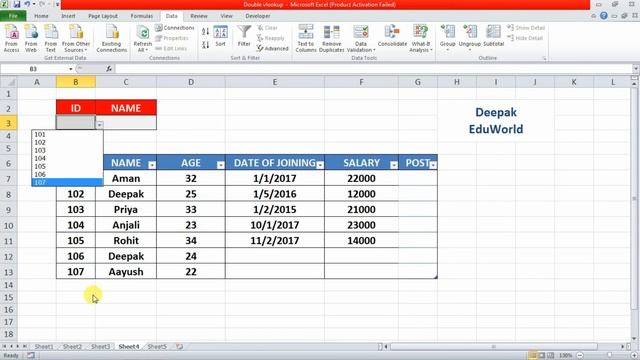This screenshot has width=640, height=360.
Task: Open Existing Connections
Action: pyautogui.click(x=112, y=38)
